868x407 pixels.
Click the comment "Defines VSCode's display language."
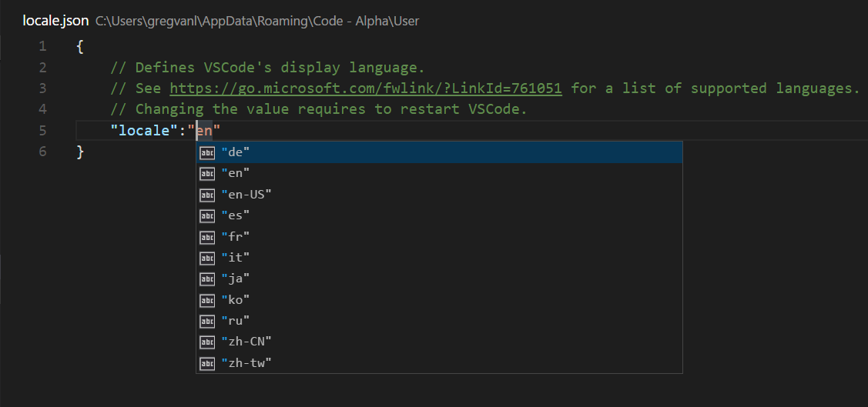[267, 68]
